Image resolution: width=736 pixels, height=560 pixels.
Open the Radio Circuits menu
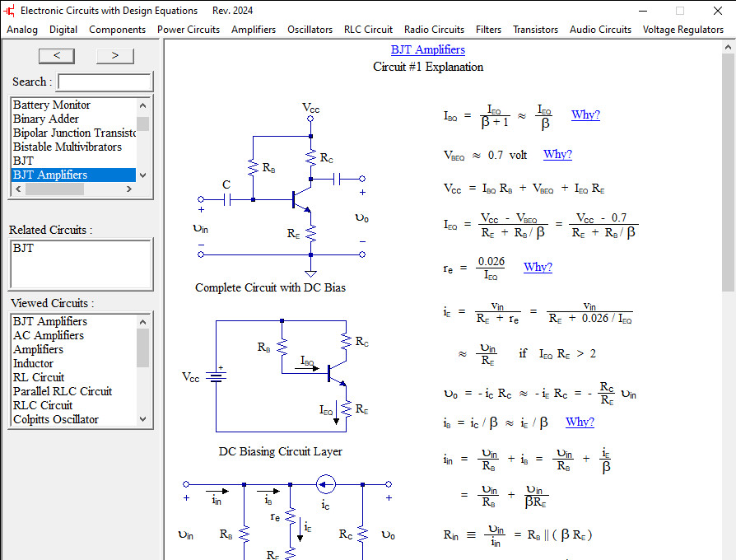point(434,30)
